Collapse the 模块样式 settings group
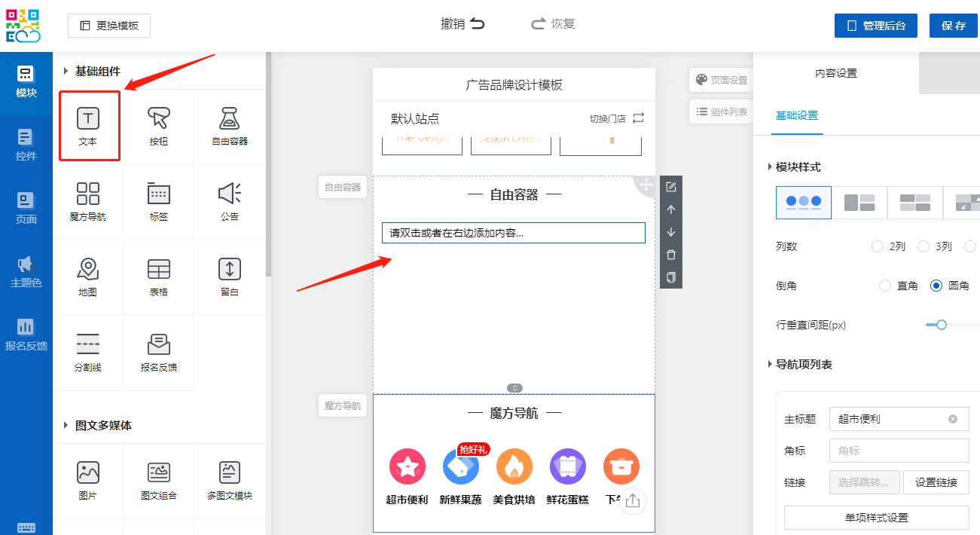This screenshot has width=980, height=535. [x=770, y=167]
